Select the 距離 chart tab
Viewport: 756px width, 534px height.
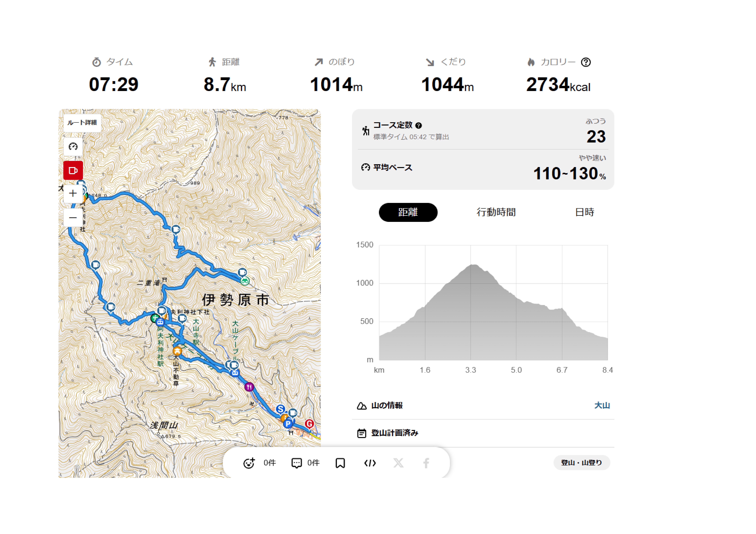pyautogui.click(x=408, y=212)
